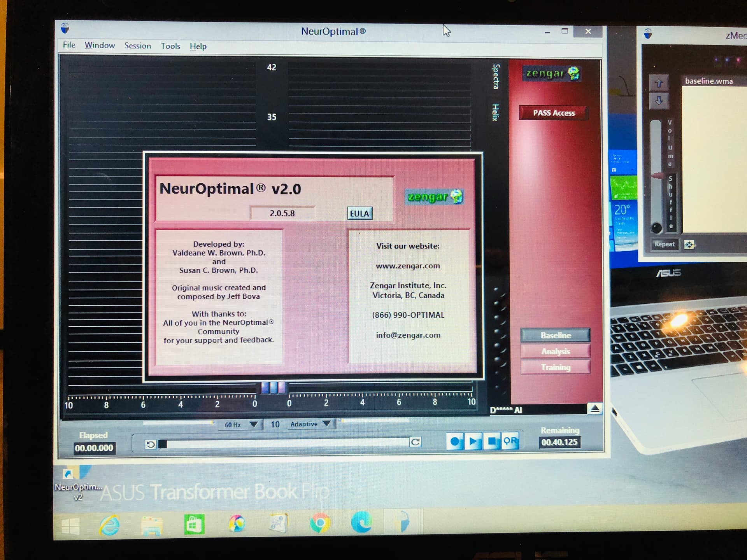Open the Windows Start button
The image size is (747, 560).
[70, 526]
